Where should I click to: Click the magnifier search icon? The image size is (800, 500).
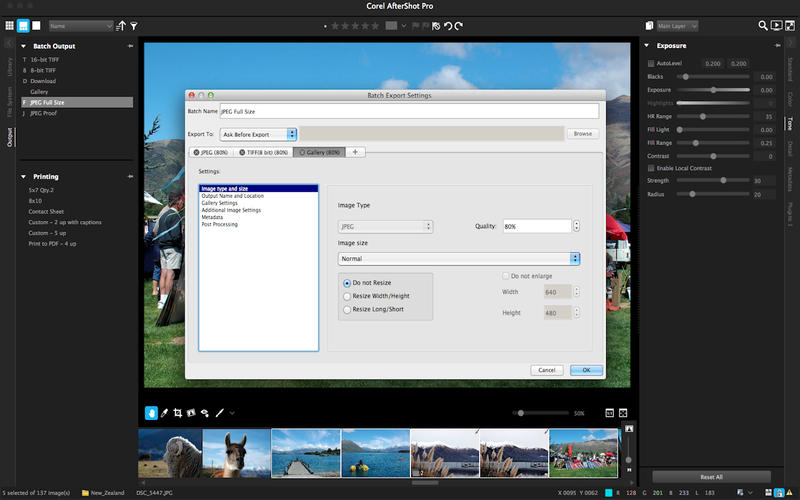pyautogui.click(x=763, y=25)
